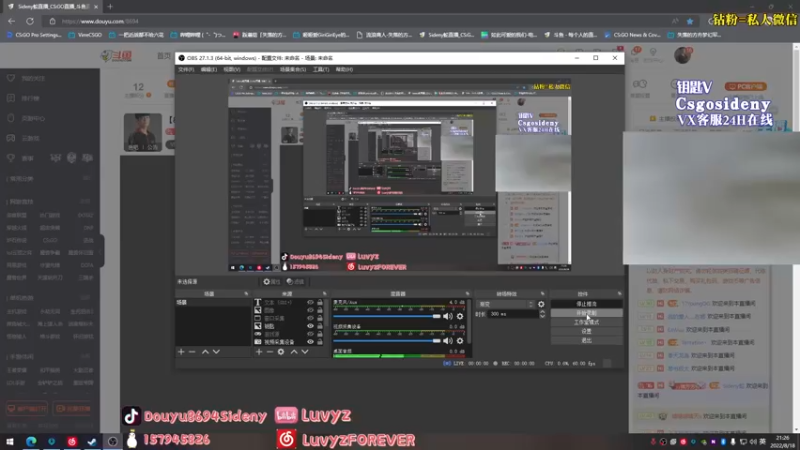Open the CSGO Pro Settings bookmark
Image resolution: width=800 pixels, height=450 pixels.
(x=34, y=35)
